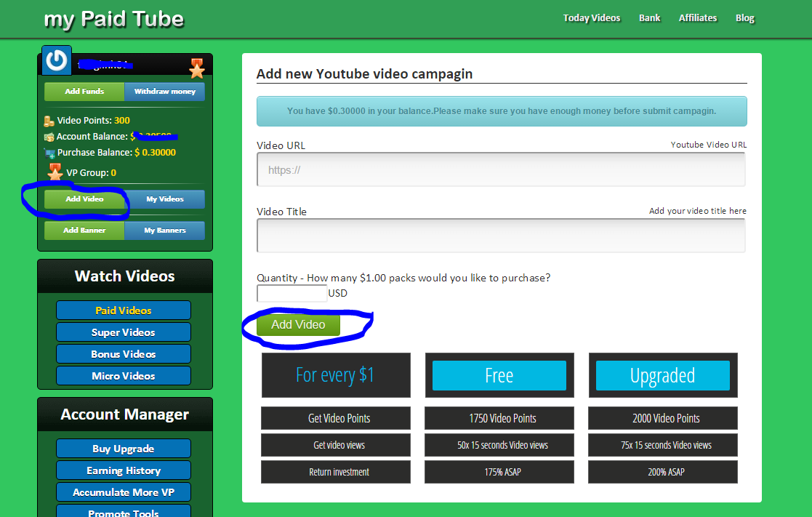Click the Return investment cell

pyautogui.click(x=336, y=472)
